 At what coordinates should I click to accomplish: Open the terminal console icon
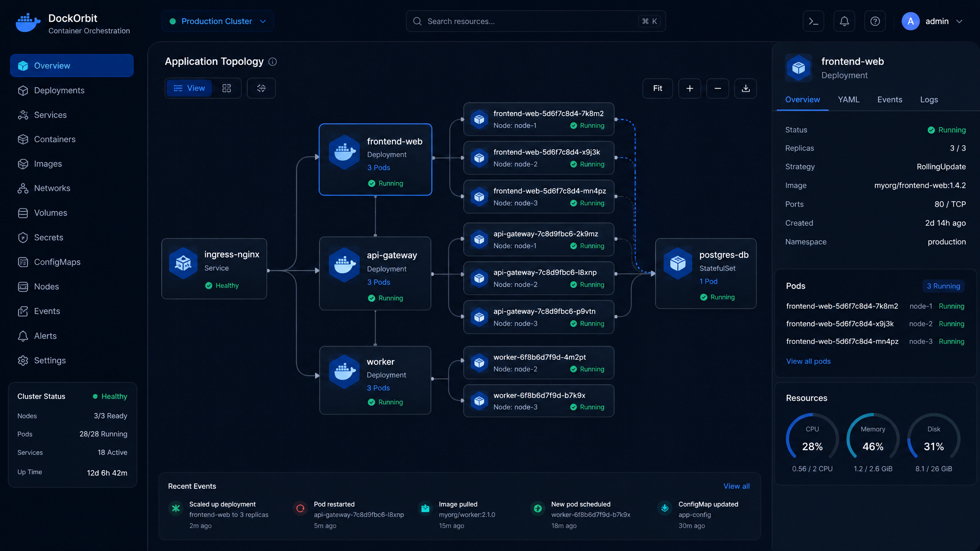(x=813, y=21)
